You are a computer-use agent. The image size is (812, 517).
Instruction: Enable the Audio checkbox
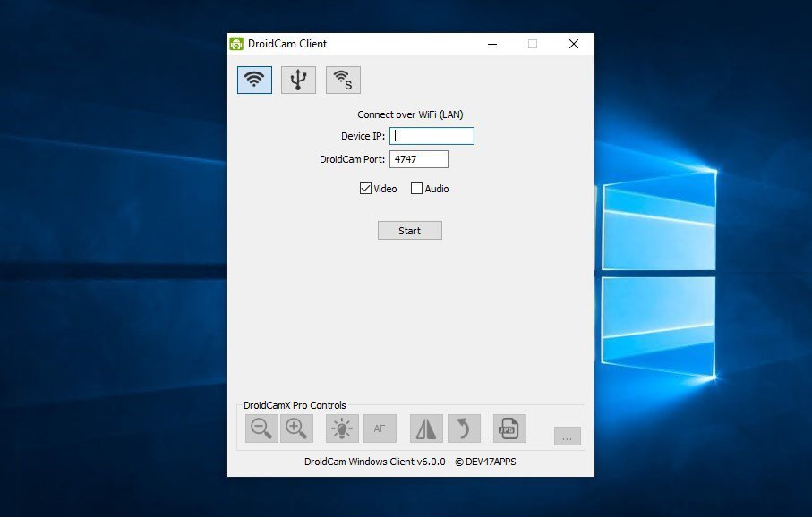coord(416,189)
